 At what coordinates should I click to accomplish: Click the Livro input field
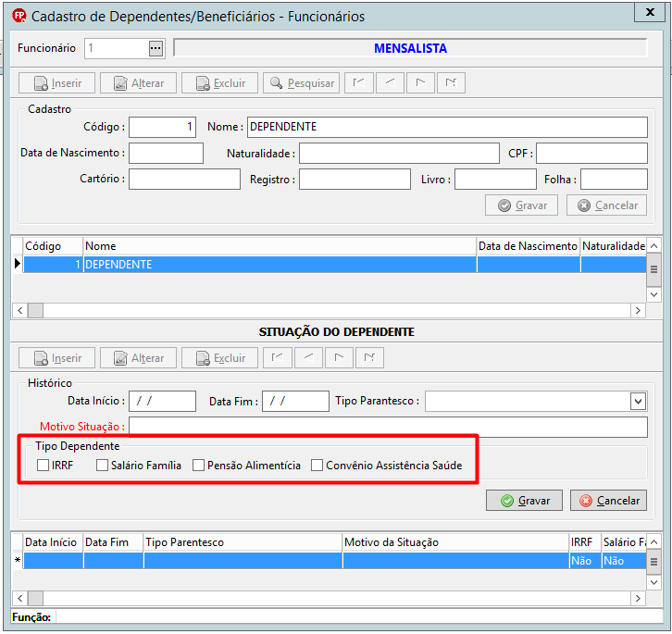pyautogui.click(x=495, y=180)
